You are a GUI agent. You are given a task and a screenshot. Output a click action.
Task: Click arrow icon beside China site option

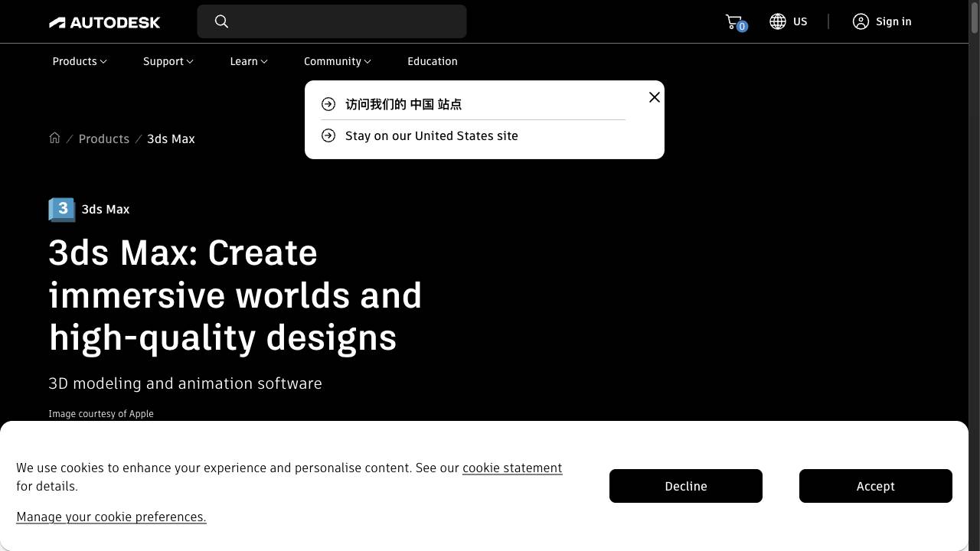328,104
